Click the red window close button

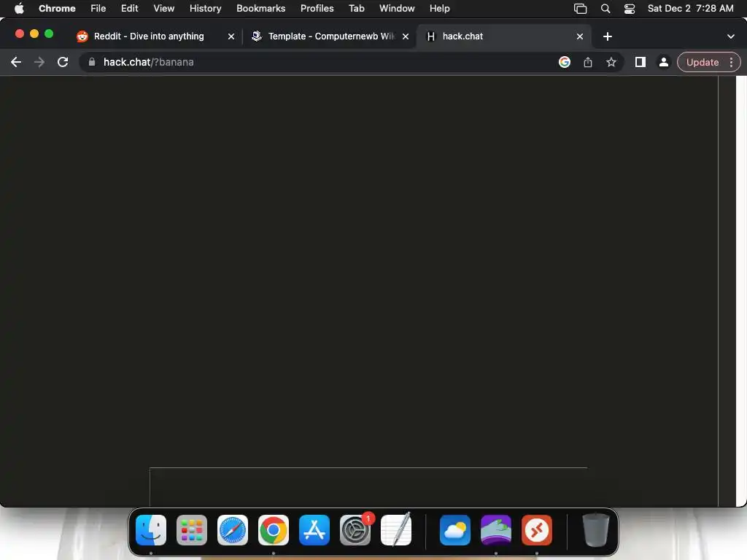coord(20,34)
